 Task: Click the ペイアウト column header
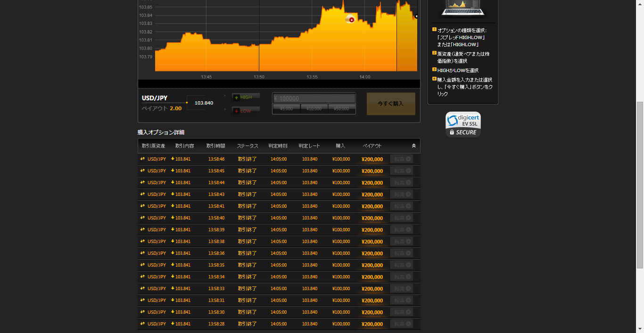click(372, 146)
